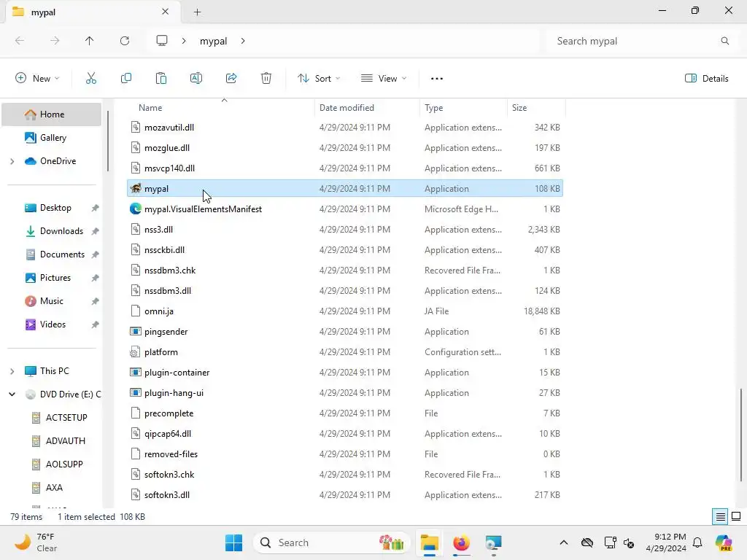Open Copilot preview in taskbar

tap(724, 542)
